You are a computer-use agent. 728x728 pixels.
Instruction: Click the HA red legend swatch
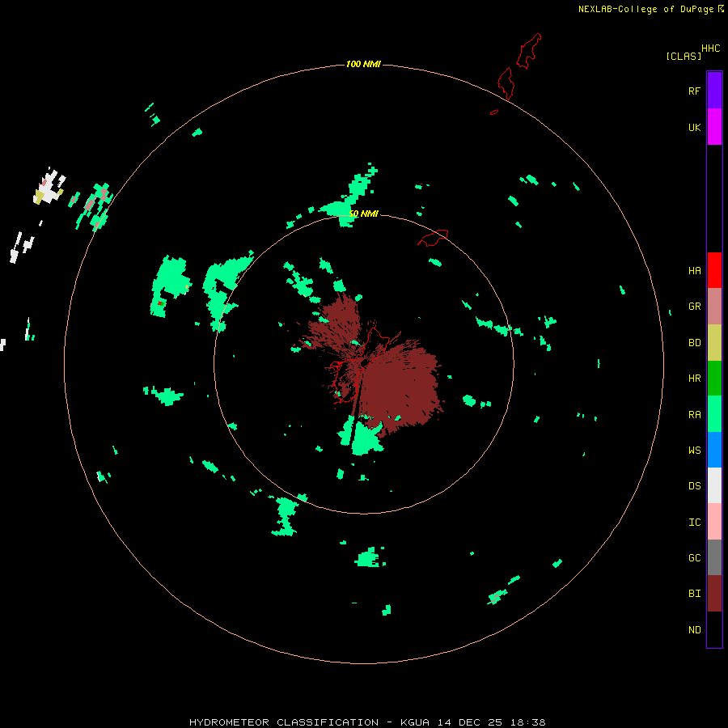(x=714, y=270)
